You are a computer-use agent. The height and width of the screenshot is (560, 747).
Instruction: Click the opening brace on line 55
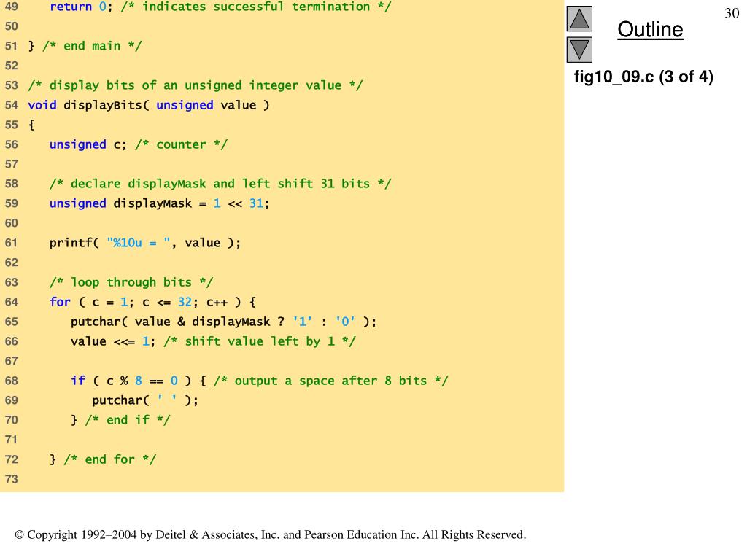31,125
